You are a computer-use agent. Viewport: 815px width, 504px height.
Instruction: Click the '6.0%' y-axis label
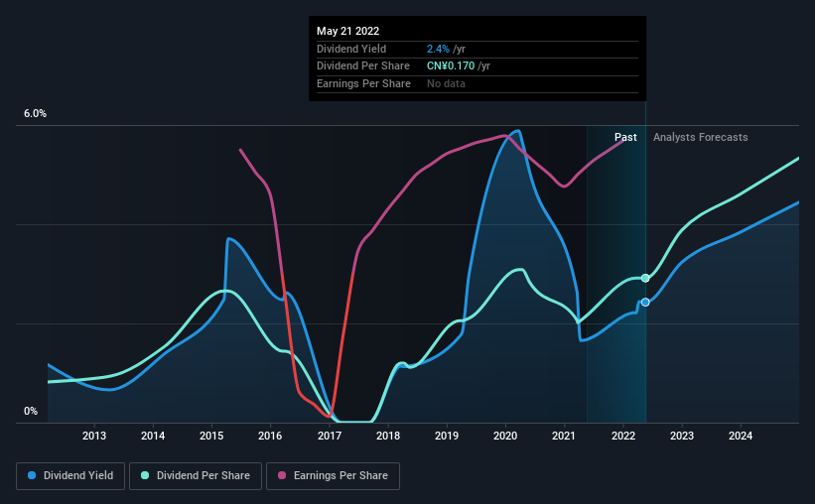(x=35, y=114)
